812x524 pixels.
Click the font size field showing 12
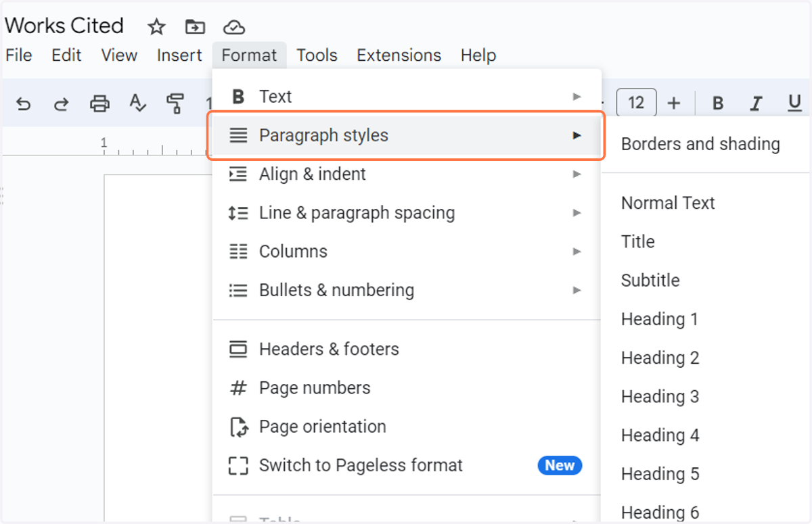[x=636, y=103]
